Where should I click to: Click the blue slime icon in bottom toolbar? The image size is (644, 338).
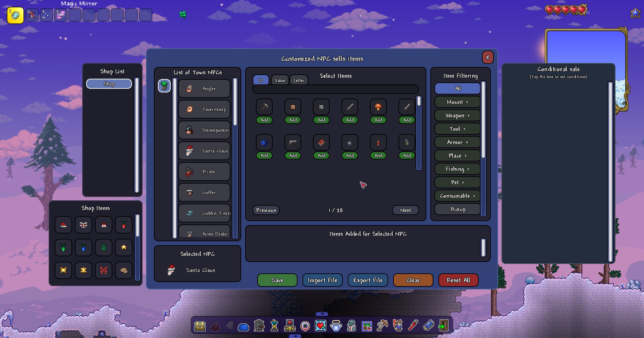244,327
